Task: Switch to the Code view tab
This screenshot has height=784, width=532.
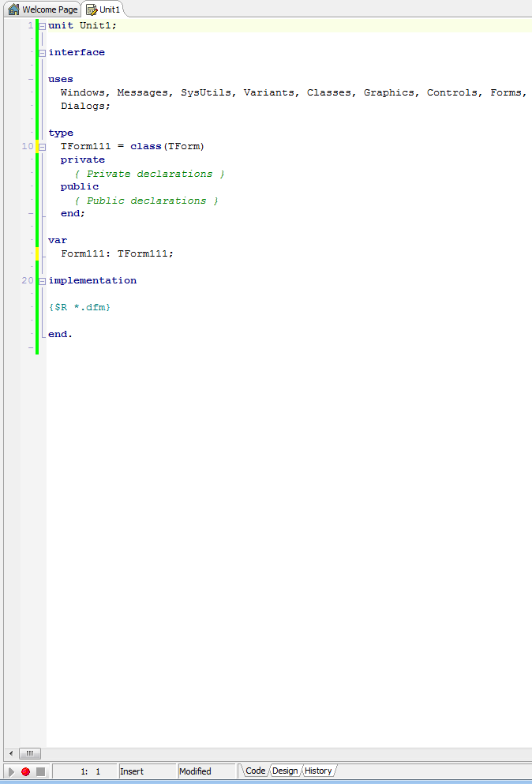Action: 255,771
